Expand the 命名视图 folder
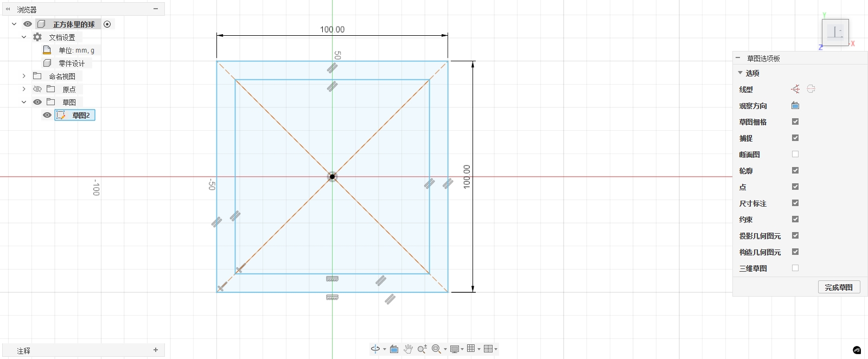The width and height of the screenshot is (868, 359). point(24,76)
